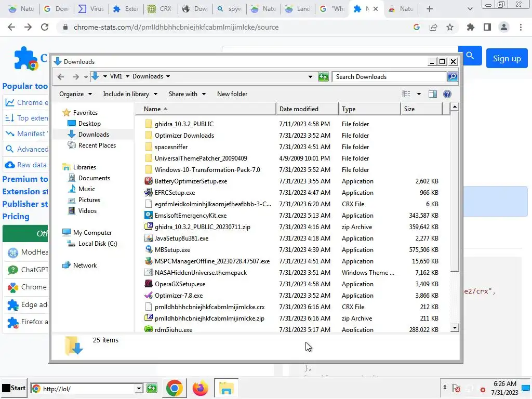Screen dimensions: 532x399
Task: Click the file list scroll down arrow
Action: [x=454, y=328]
